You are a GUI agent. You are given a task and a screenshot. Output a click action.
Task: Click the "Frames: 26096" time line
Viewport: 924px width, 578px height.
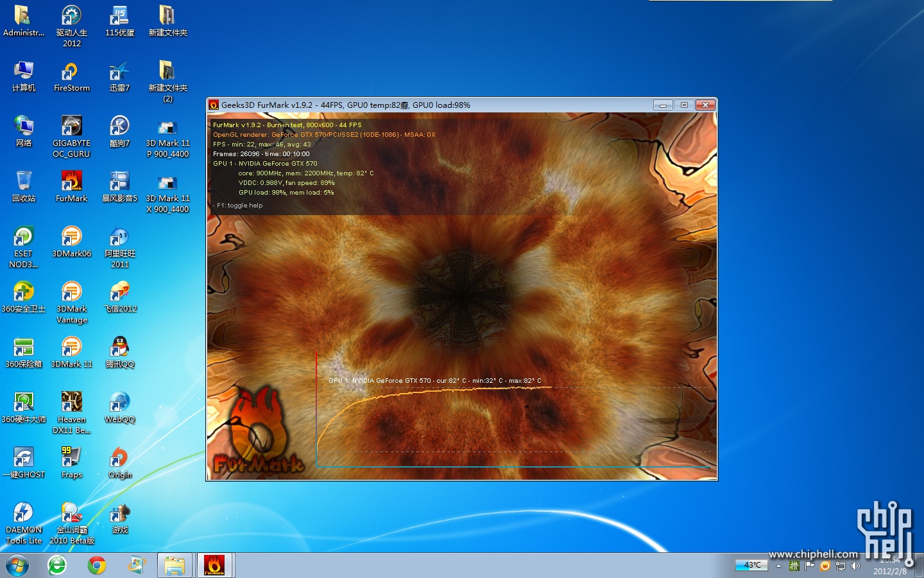click(x=261, y=154)
